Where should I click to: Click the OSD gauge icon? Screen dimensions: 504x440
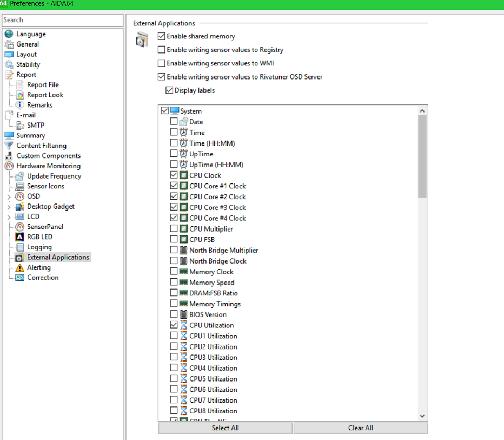[x=20, y=196]
